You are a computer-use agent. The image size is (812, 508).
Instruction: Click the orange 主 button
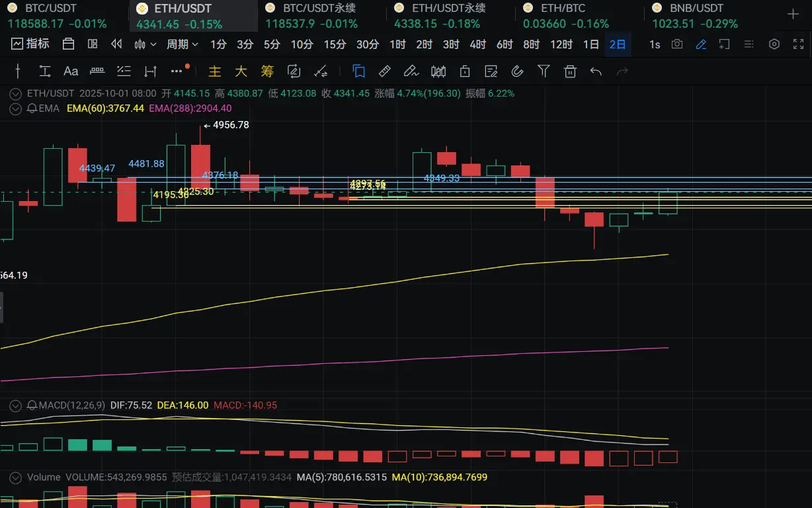214,71
